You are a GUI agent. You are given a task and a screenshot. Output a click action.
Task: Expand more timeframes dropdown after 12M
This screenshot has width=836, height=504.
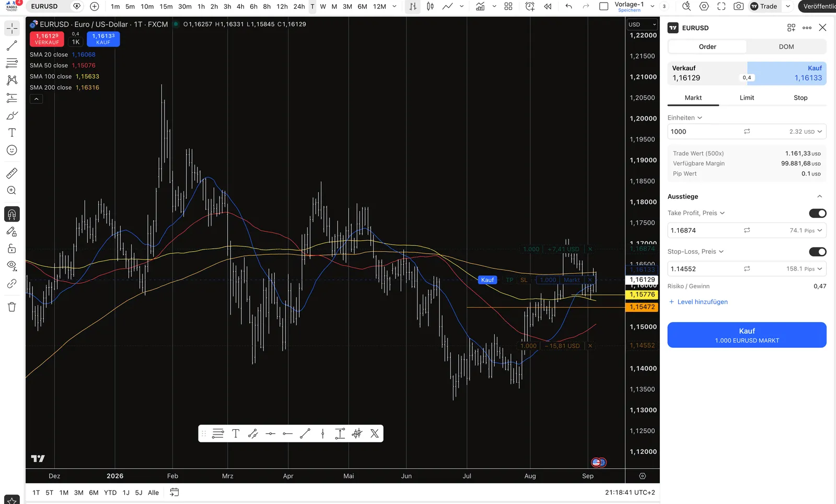pos(394,6)
